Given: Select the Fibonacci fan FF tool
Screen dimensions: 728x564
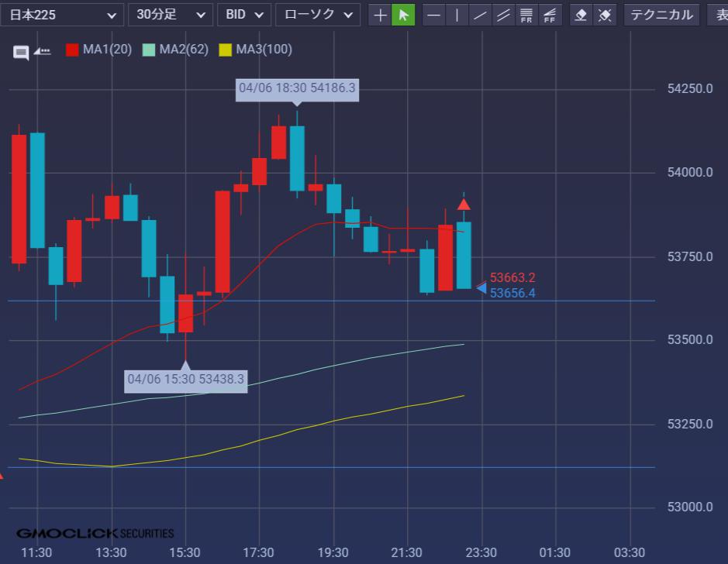Looking at the screenshot, I should [x=550, y=15].
